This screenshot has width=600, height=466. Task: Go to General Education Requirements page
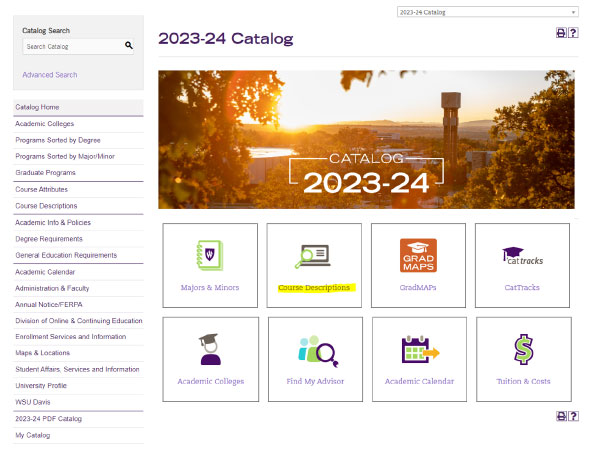[64, 255]
